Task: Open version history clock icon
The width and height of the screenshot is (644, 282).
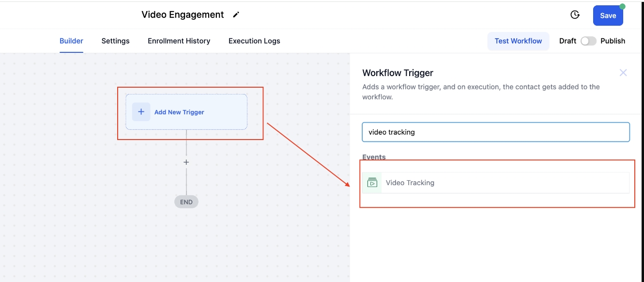Action: [x=575, y=15]
